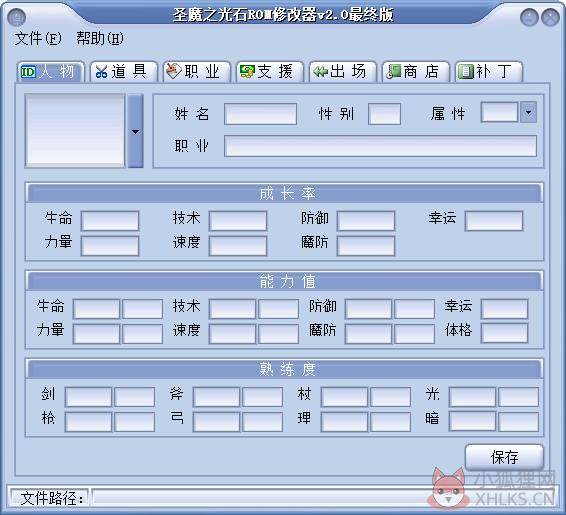Open the 帮助(H) menu
The width and height of the screenshot is (566, 515).
pyautogui.click(x=100, y=38)
